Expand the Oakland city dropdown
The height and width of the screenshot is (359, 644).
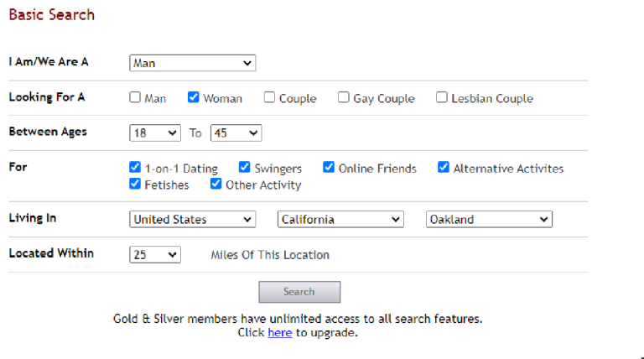coord(489,220)
